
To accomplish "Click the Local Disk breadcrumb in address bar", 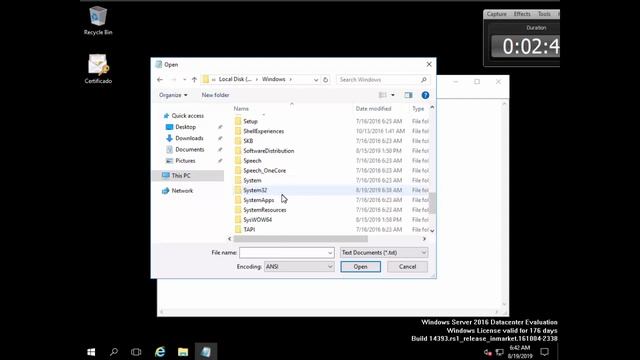I will pos(235,79).
